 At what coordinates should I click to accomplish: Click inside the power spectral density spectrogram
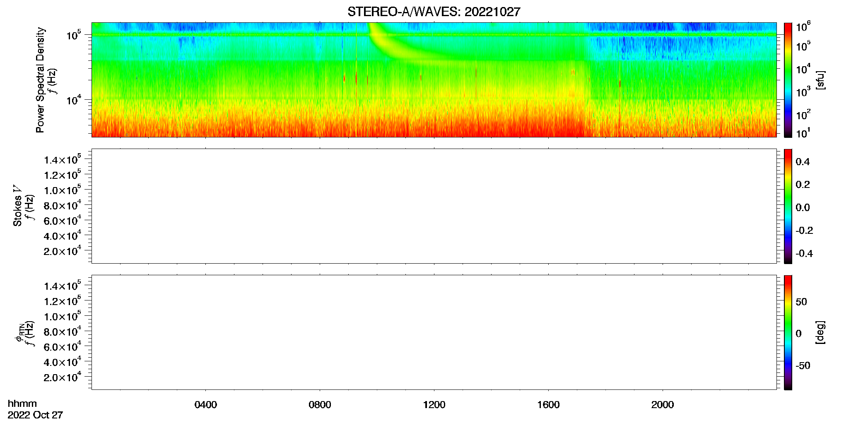click(434, 80)
